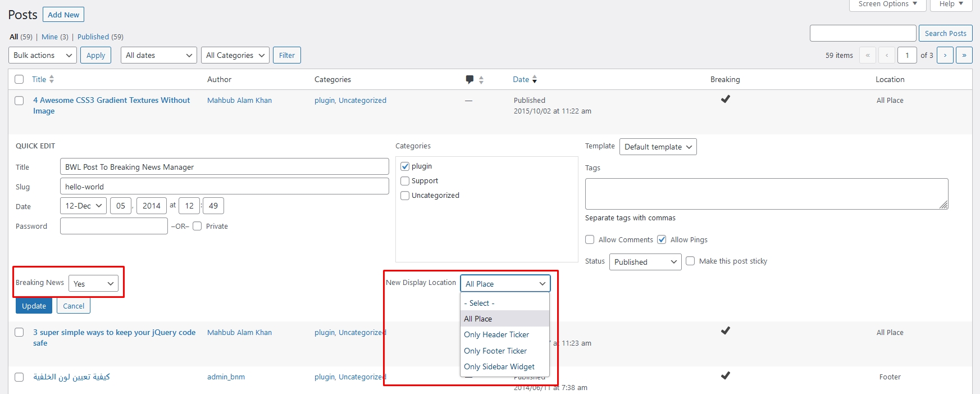The image size is (980, 394).
Task: Select Only Sidebar Widget option
Action: pos(499,366)
